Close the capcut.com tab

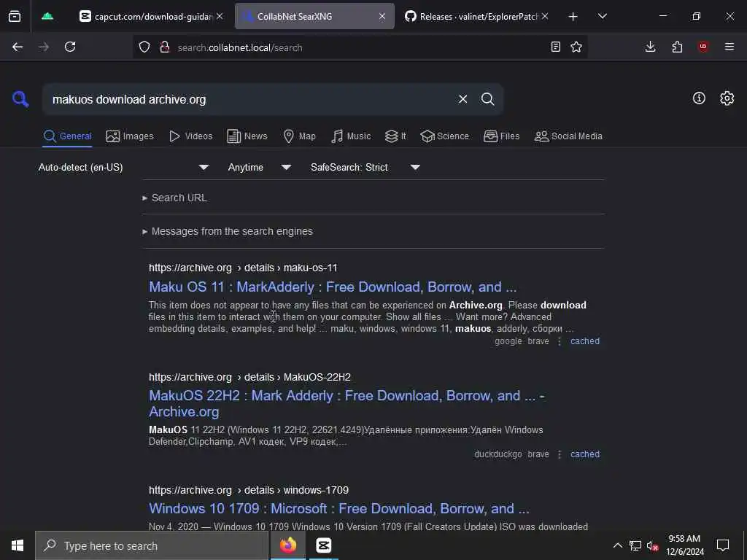click(x=219, y=16)
